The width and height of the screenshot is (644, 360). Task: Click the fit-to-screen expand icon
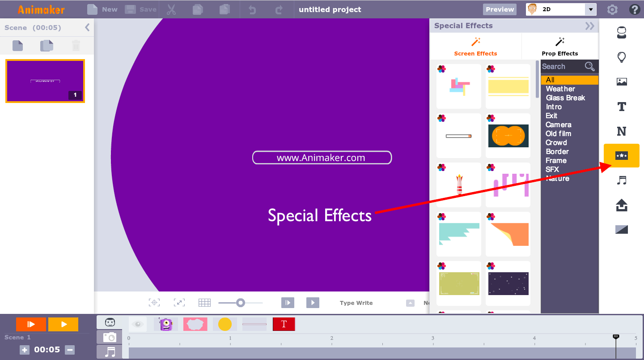click(179, 303)
